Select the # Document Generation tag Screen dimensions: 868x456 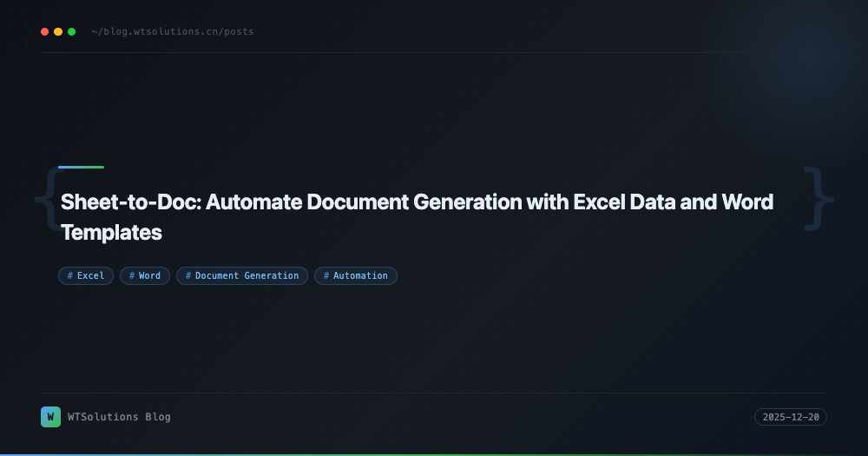[x=242, y=276]
